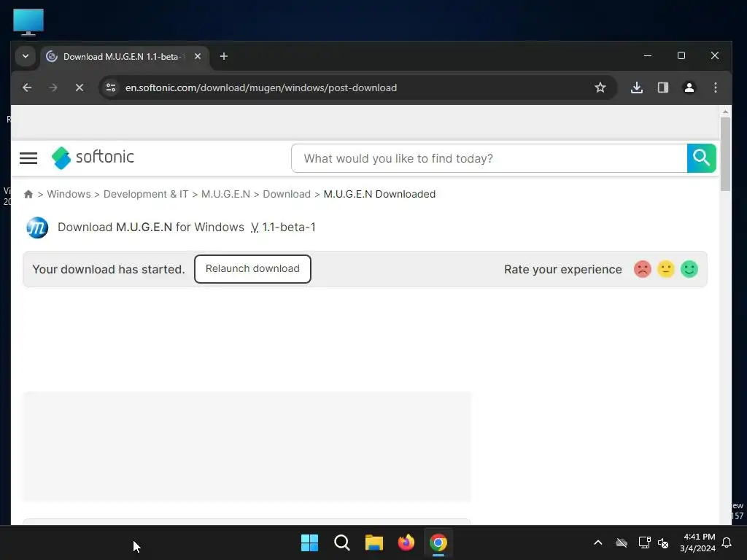This screenshot has width=747, height=560.
Task: Open the Windows Start menu
Action: [x=309, y=542]
